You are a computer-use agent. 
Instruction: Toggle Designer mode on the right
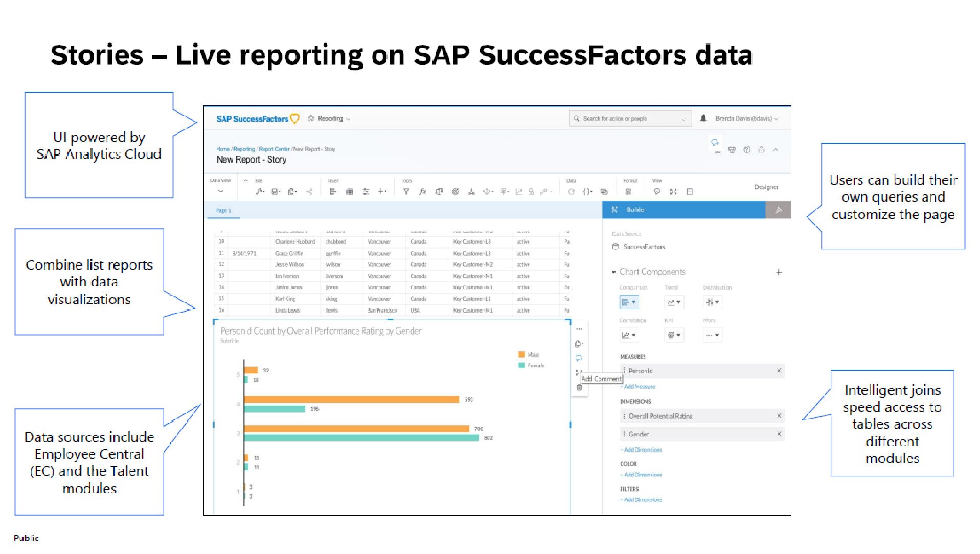click(x=766, y=187)
